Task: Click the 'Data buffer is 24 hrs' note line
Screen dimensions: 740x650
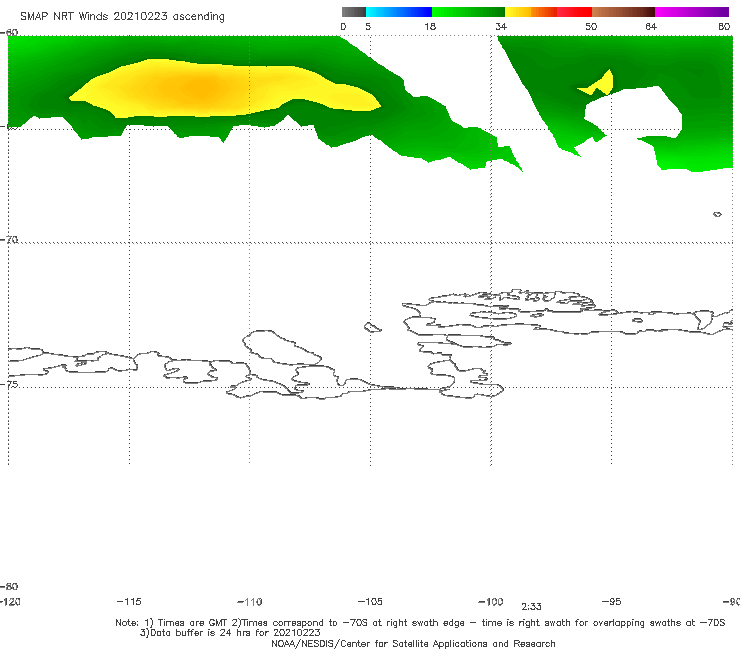Action: [x=230, y=633]
